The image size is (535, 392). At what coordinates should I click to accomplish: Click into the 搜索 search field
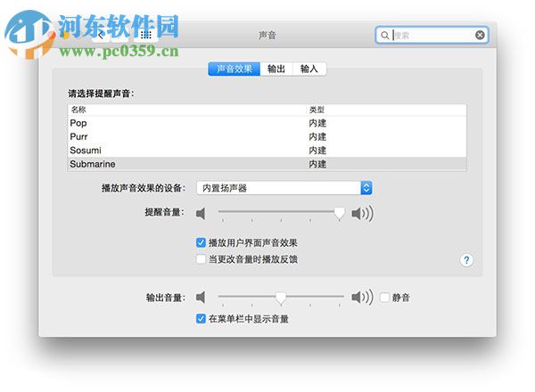point(432,35)
